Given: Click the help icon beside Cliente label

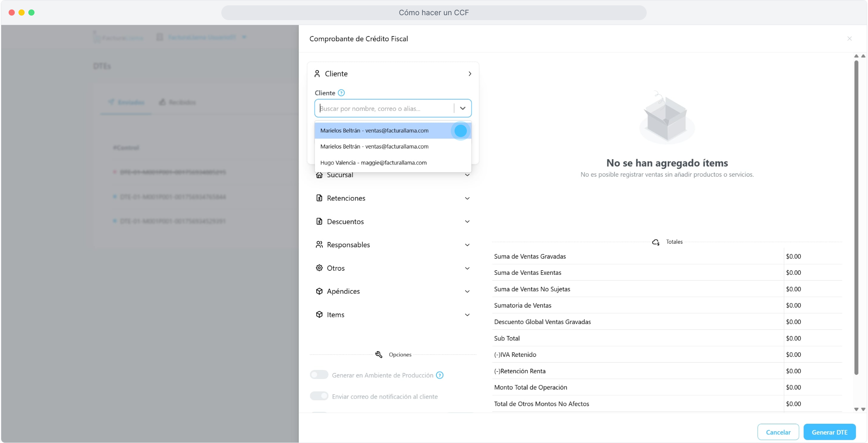Looking at the screenshot, I should click(x=341, y=93).
